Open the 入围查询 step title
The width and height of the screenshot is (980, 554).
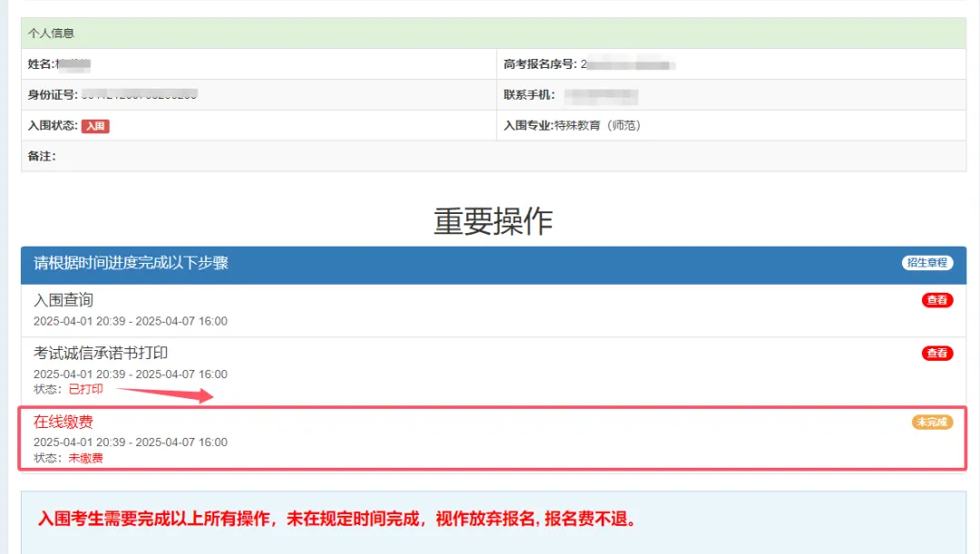[x=64, y=300]
